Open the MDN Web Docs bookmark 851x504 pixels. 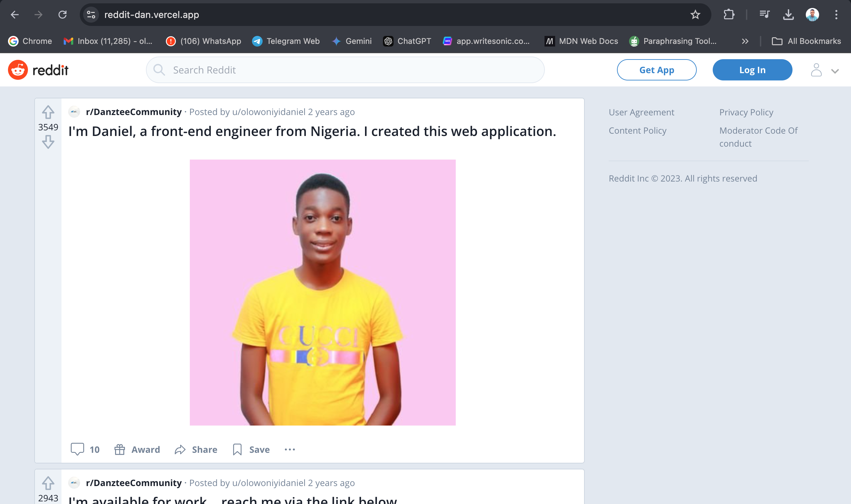click(581, 41)
